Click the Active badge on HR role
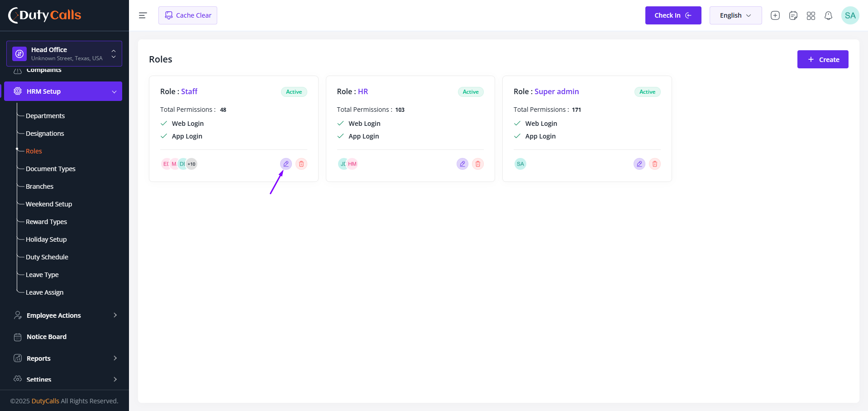The height and width of the screenshot is (411, 868). pyautogui.click(x=471, y=92)
